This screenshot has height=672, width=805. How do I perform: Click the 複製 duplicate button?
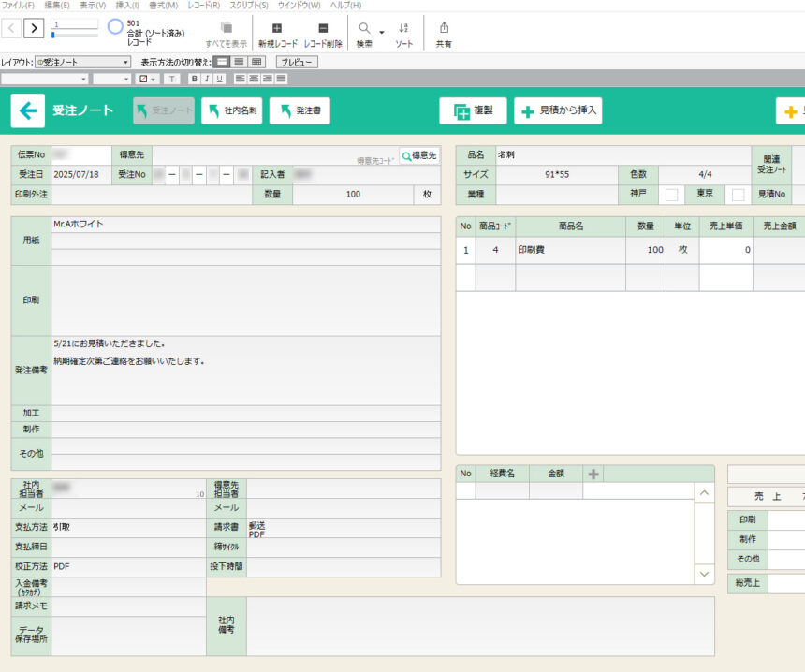[473, 110]
